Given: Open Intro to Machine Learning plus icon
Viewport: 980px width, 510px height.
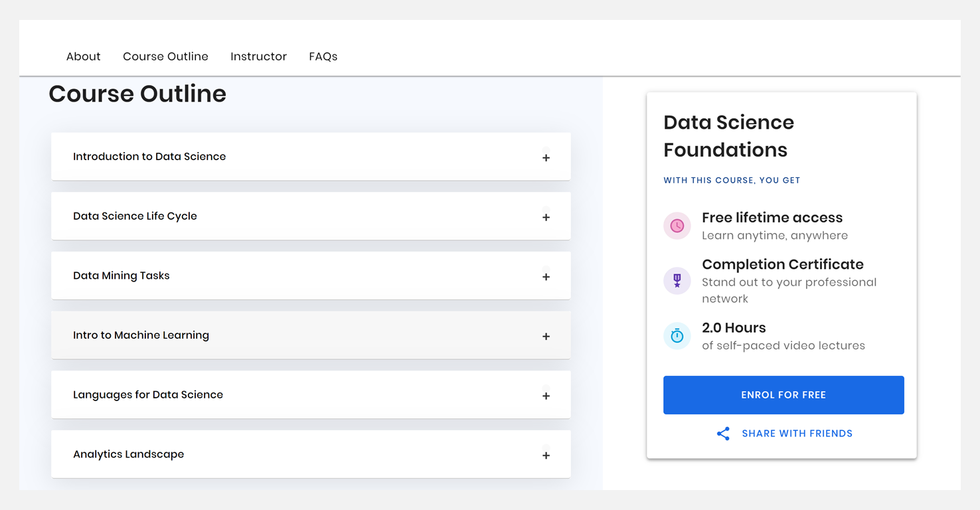Looking at the screenshot, I should [x=546, y=337].
